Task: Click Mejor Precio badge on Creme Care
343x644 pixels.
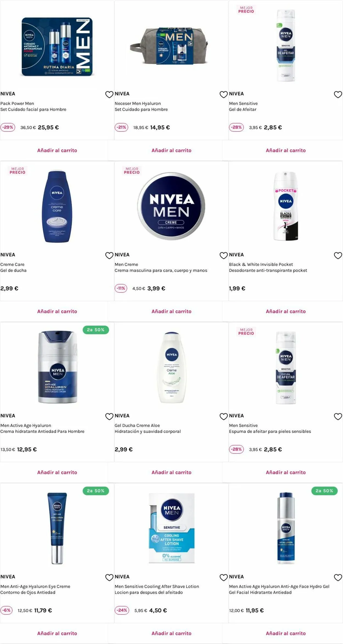Action: coord(18,171)
